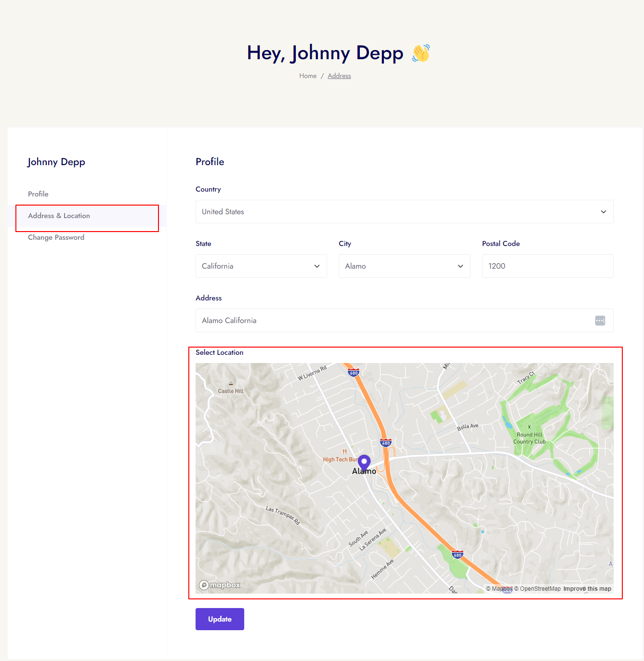Open the Profile sidebar item

pyautogui.click(x=38, y=194)
